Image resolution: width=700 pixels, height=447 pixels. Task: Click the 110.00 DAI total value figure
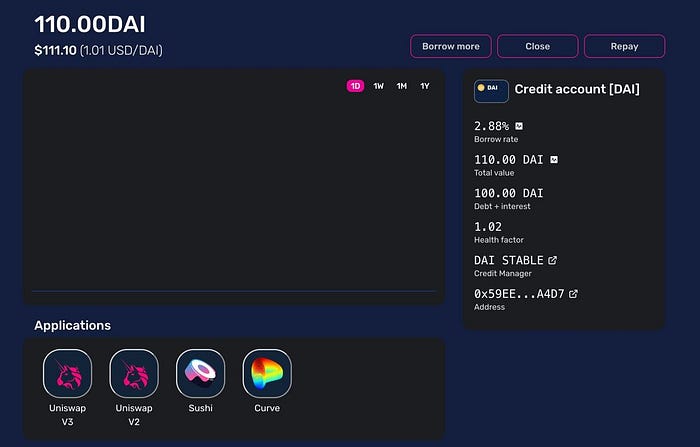(508, 160)
